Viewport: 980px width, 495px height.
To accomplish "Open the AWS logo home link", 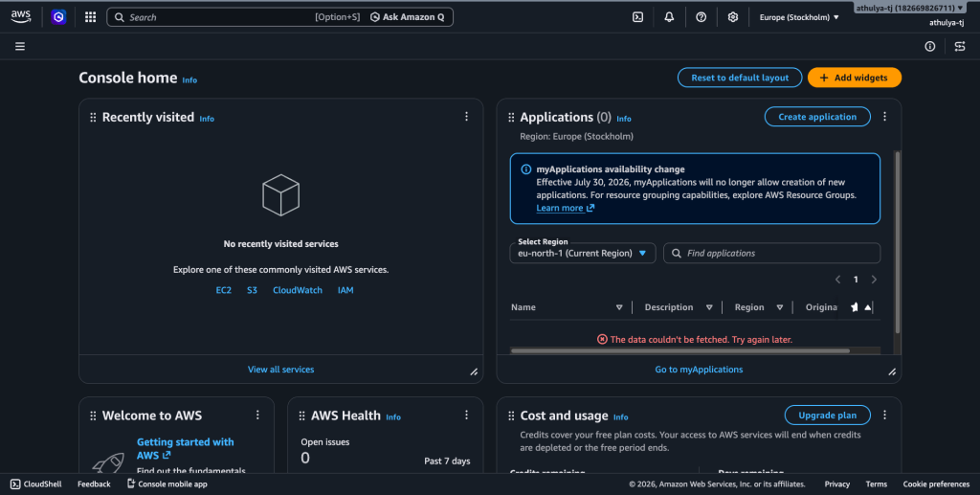I will tap(21, 17).
